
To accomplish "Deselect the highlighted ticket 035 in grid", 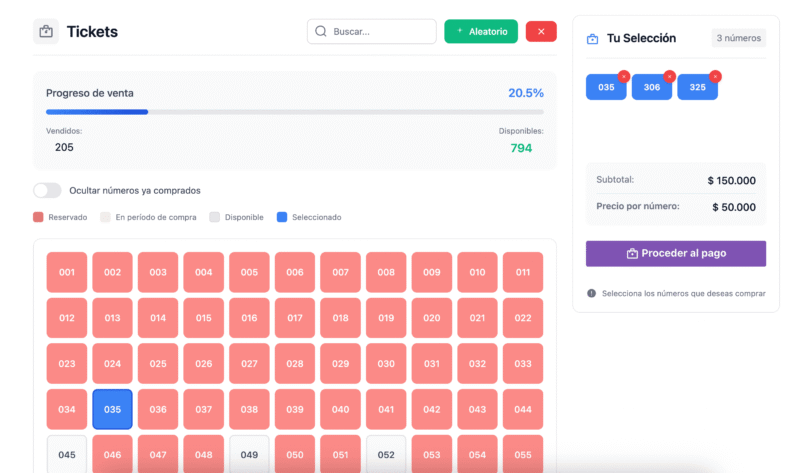I will click(112, 409).
